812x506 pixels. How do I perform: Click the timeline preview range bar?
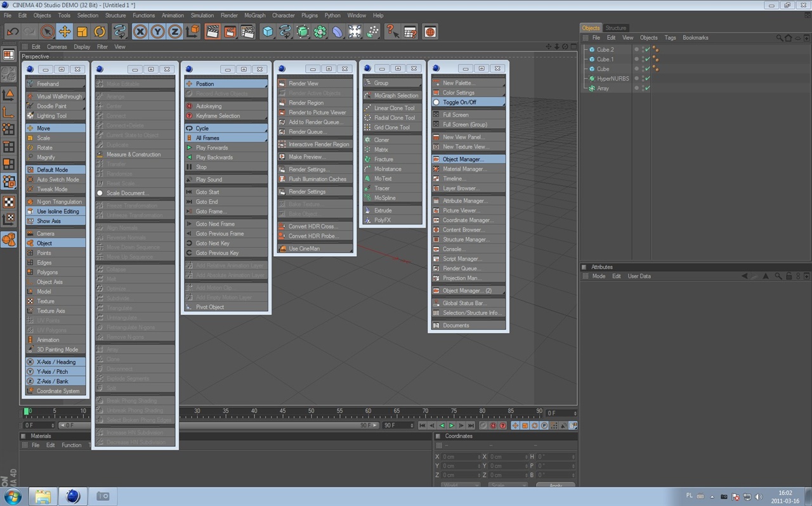pyautogui.click(x=219, y=425)
